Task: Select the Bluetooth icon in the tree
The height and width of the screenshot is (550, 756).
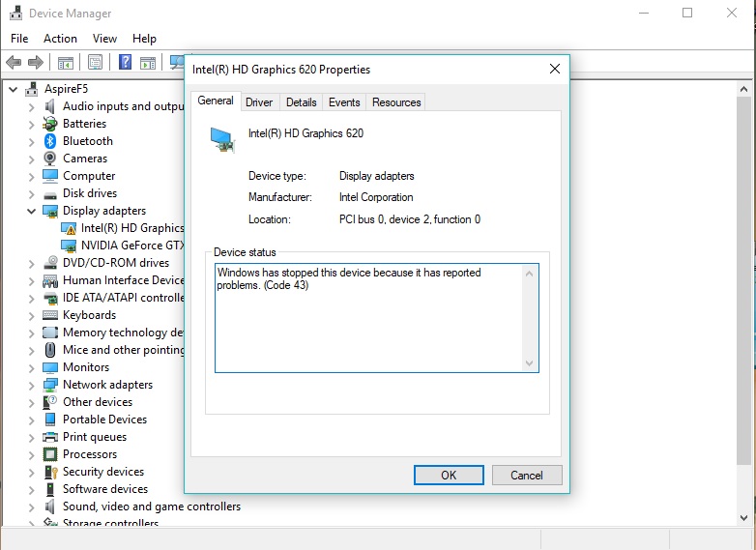Action: [x=50, y=141]
